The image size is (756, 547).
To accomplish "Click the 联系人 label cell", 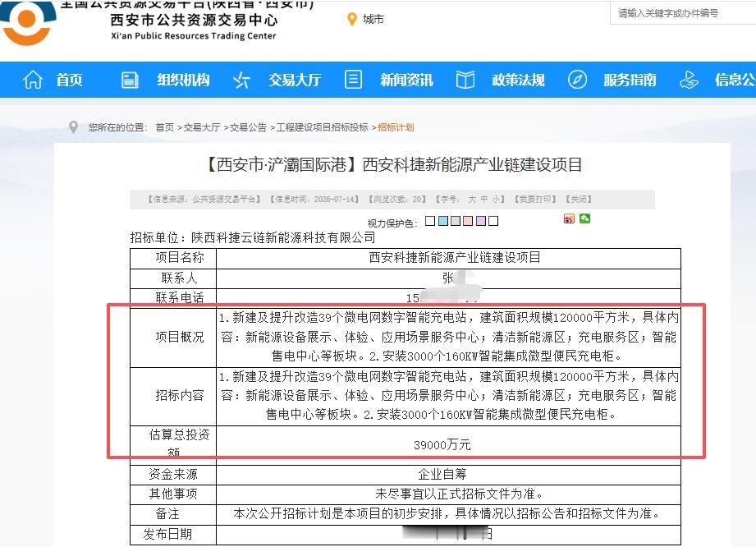I will 173,278.
